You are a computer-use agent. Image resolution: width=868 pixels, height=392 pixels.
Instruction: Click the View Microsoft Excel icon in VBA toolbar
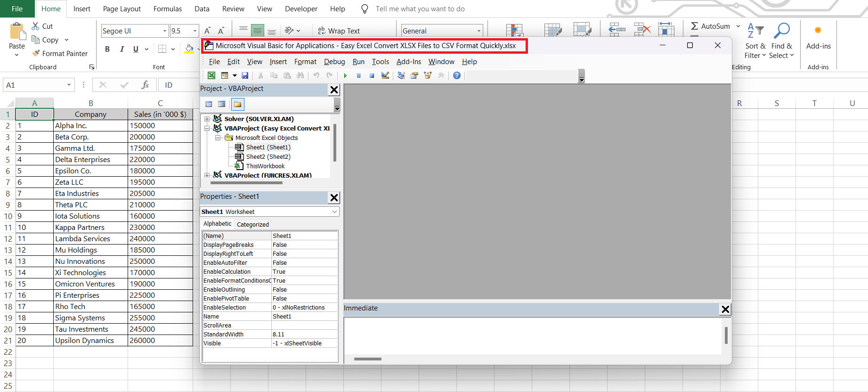point(211,75)
